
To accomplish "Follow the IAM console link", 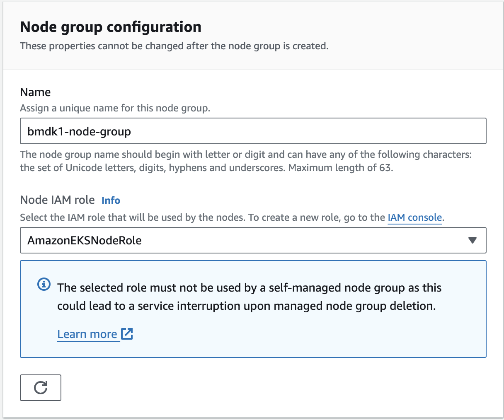I will (415, 217).
